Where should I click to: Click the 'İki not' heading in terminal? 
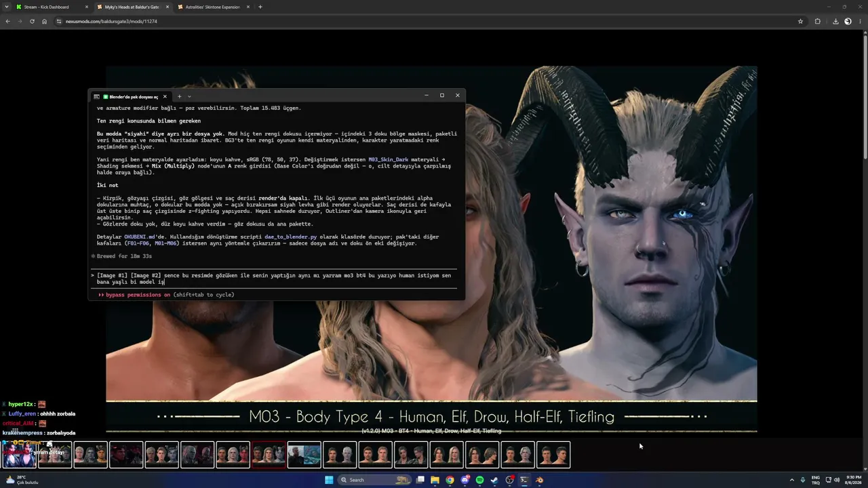107,185
